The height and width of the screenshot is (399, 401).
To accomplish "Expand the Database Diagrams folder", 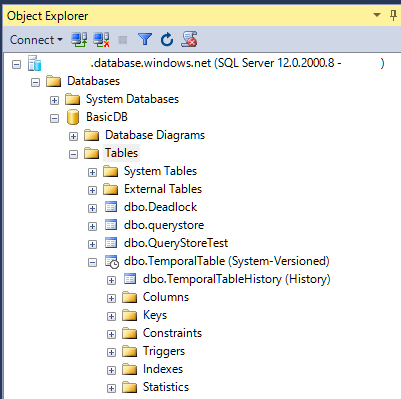I will tap(73, 136).
